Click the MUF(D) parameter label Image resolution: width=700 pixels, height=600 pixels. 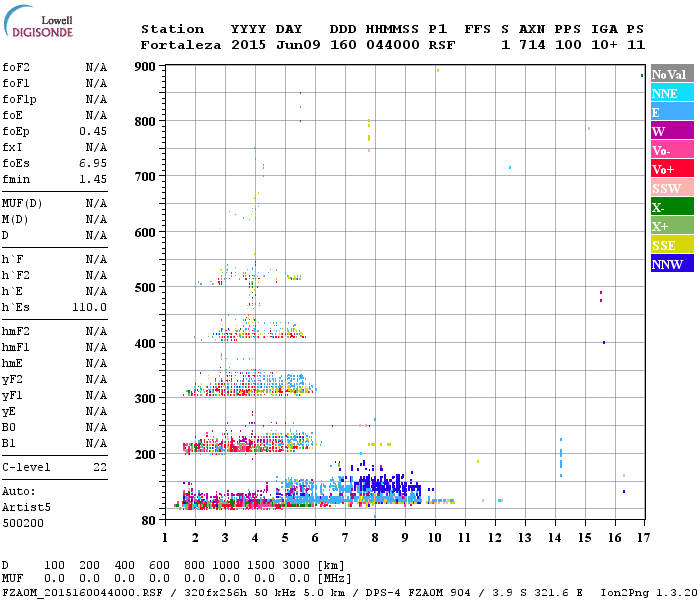pos(22,204)
